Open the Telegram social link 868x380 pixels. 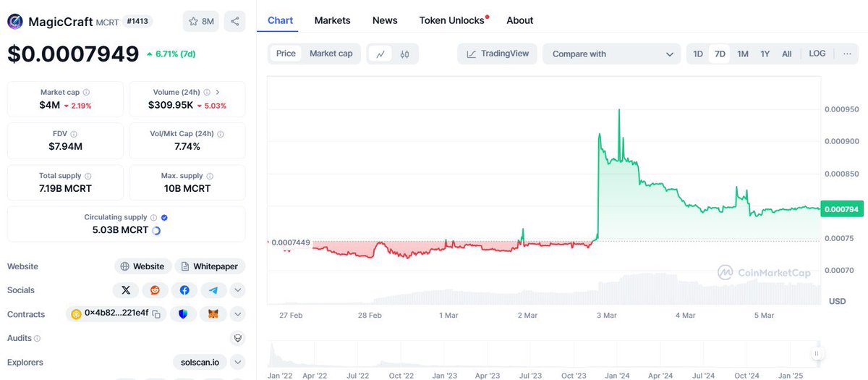click(213, 290)
